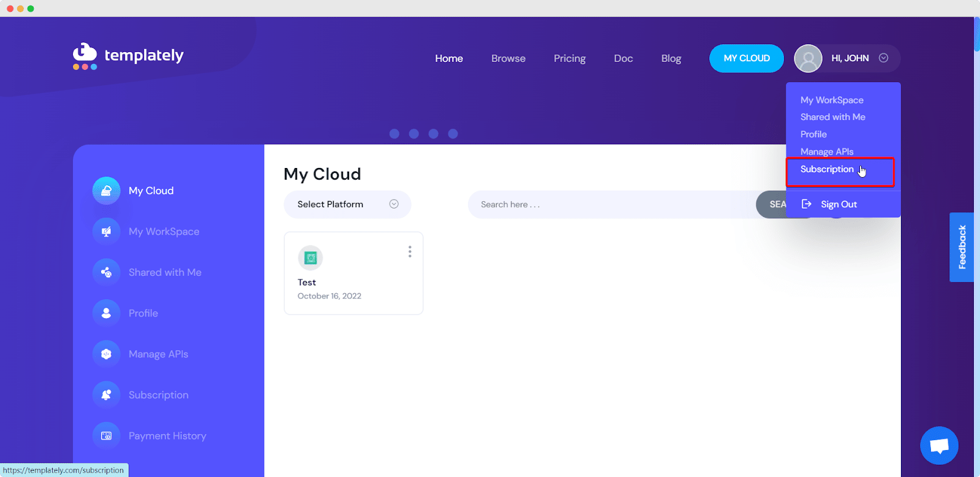Choose Subscription in the user dropdown
Screen dimensions: 980x477
[x=827, y=169]
